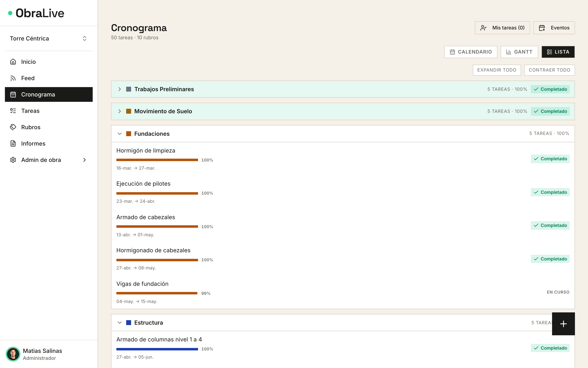Switch to the GANTT view
Viewport: 588px width, 368px height.
pos(519,52)
